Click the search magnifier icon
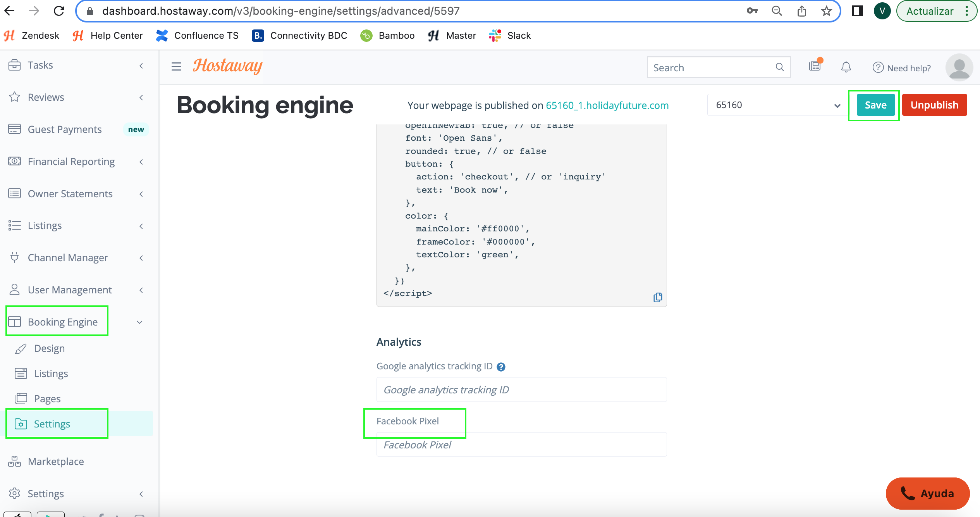980x517 pixels. coord(780,67)
